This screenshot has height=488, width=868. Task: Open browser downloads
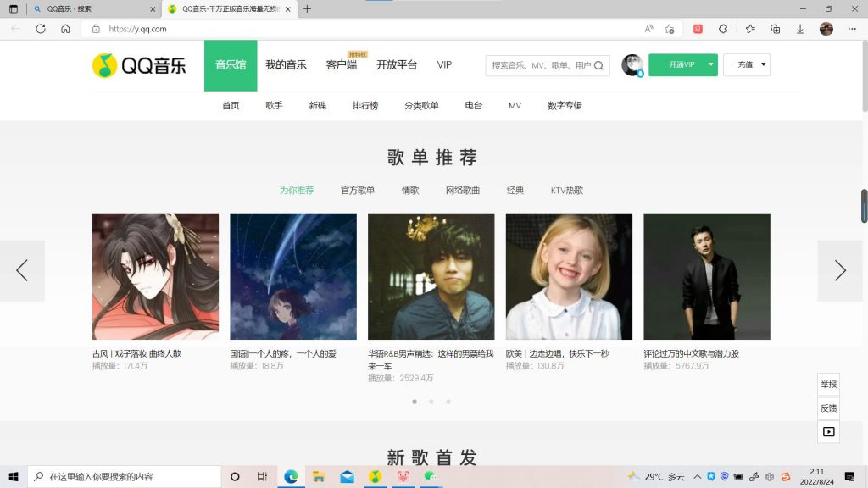pyautogui.click(x=800, y=29)
